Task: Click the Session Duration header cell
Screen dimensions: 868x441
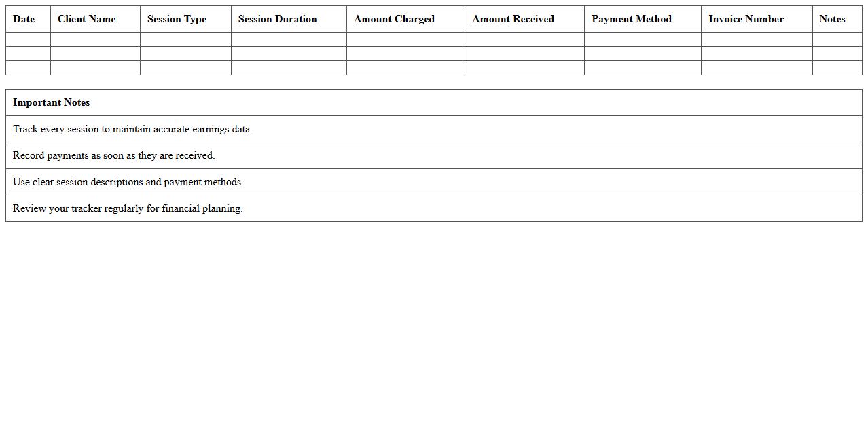Action: (277, 19)
